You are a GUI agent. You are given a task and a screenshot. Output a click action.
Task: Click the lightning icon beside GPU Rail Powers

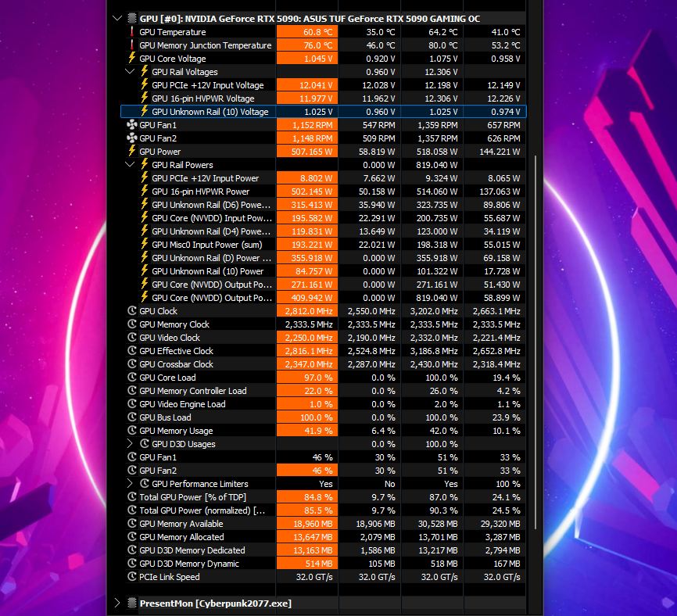click(145, 164)
